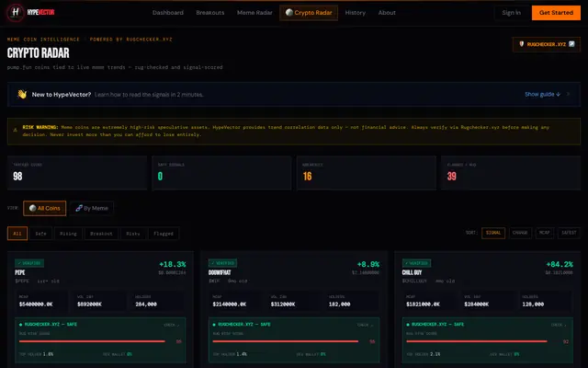Click the 'New to HypeVector?' banner heading
Viewport: 588px width, 368px height.
click(x=62, y=95)
